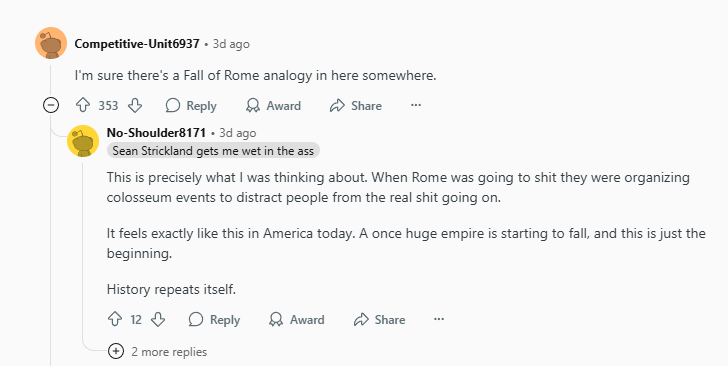This screenshot has width=728, height=366.
Task: Give an Award to No-Shoulder8171's reply
Action: click(x=297, y=320)
